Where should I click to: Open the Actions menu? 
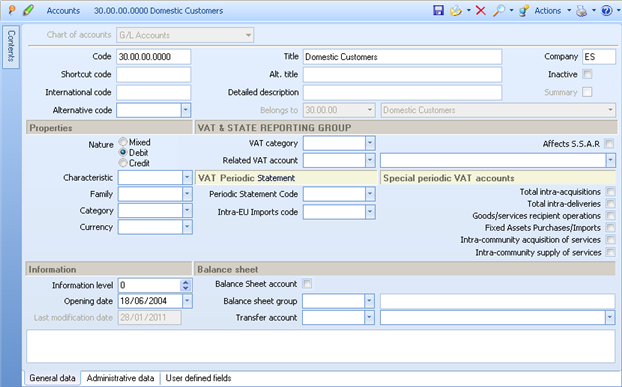[x=547, y=11]
